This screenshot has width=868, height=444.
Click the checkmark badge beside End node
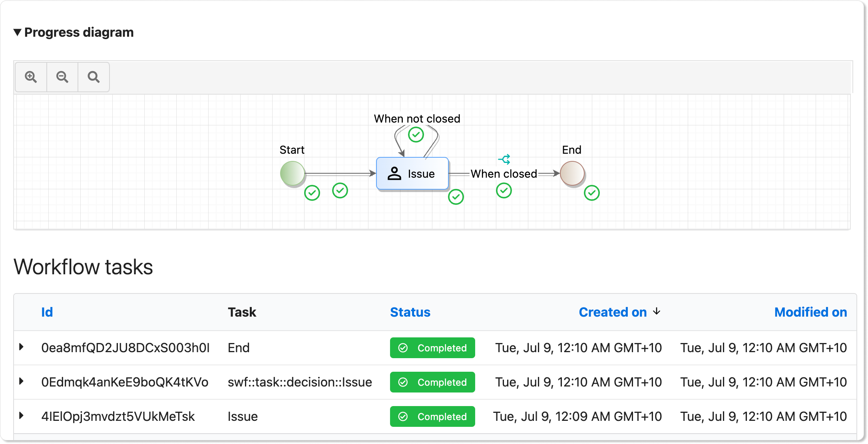tap(591, 193)
